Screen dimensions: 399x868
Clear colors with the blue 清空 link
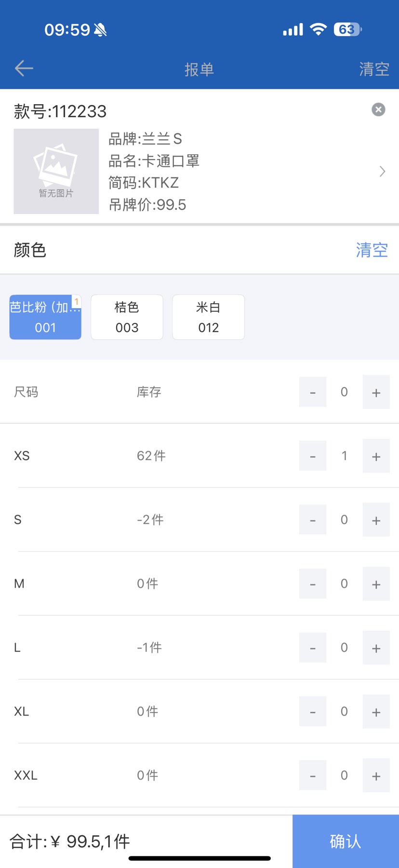372,250
